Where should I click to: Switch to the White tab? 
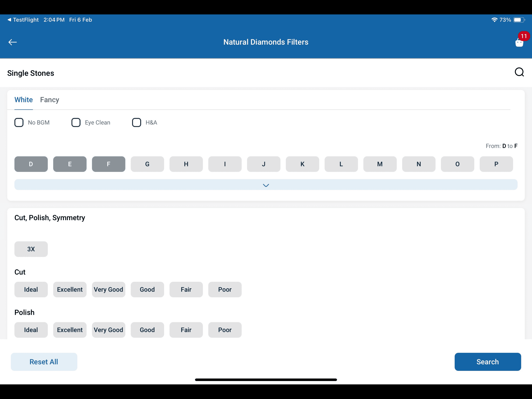(24, 100)
